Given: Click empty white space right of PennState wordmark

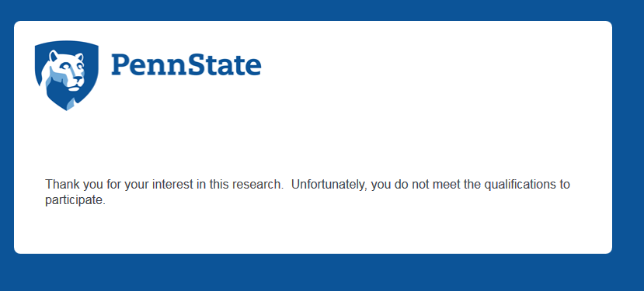Looking at the screenshot, I should click(x=431, y=66).
